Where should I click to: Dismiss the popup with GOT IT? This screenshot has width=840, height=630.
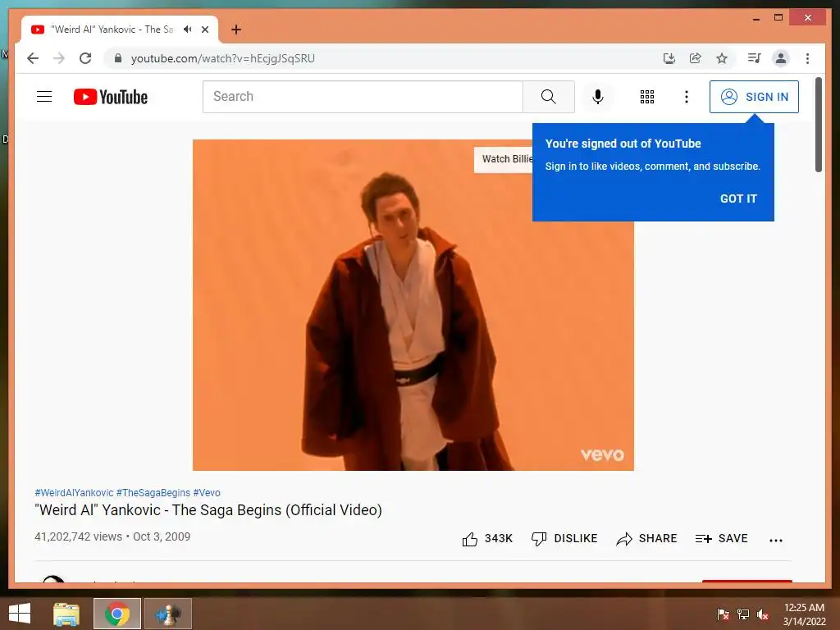coord(738,199)
